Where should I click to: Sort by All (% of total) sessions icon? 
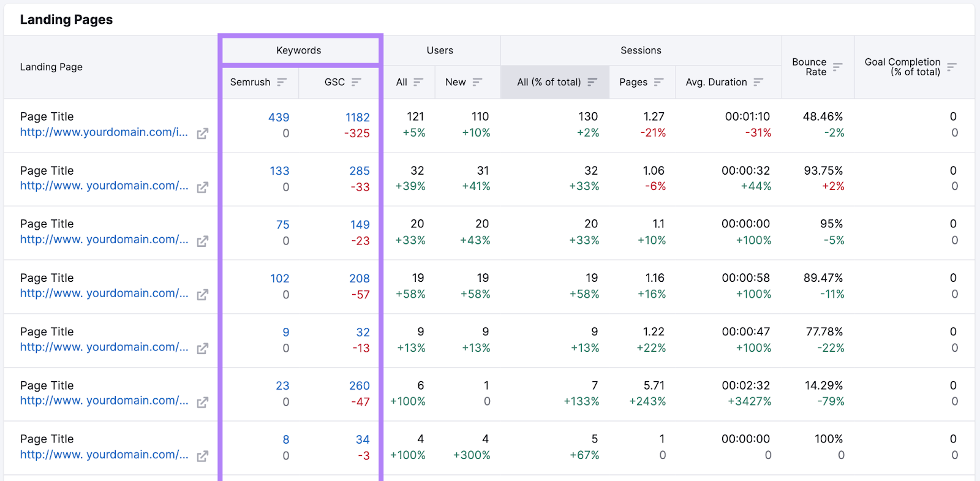pos(592,82)
